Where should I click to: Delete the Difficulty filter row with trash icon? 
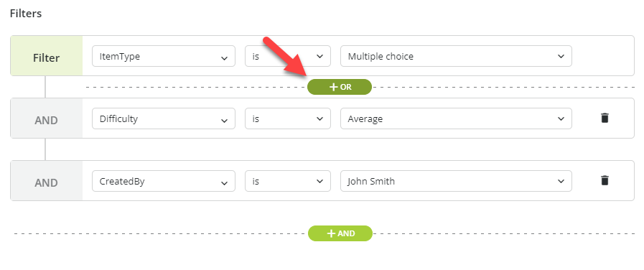(x=605, y=118)
